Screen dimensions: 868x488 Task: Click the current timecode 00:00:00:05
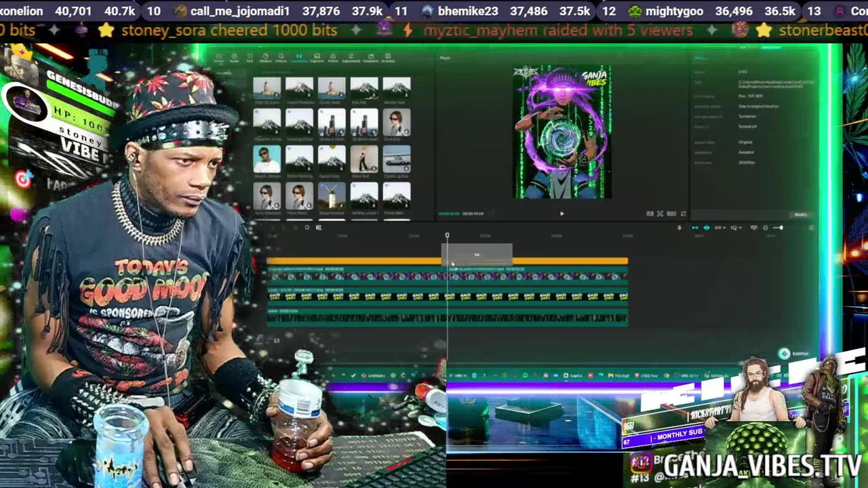(448, 213)
